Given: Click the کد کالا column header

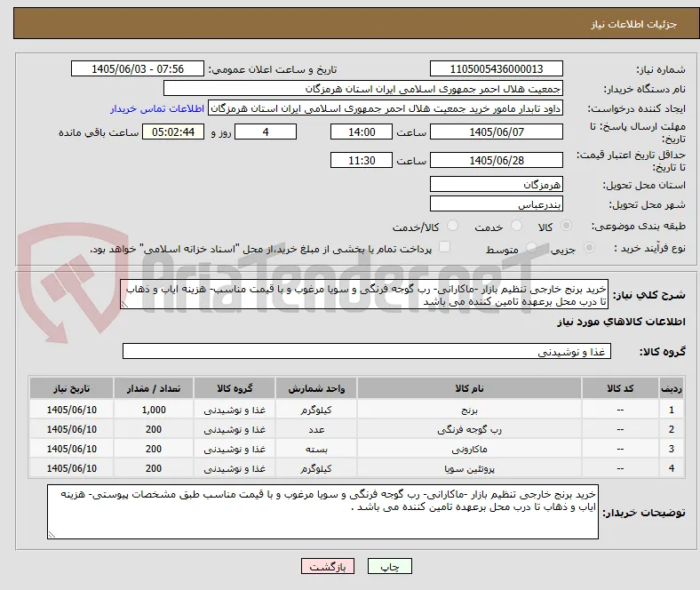Looking at the screenshot, I should pos(620,388).
